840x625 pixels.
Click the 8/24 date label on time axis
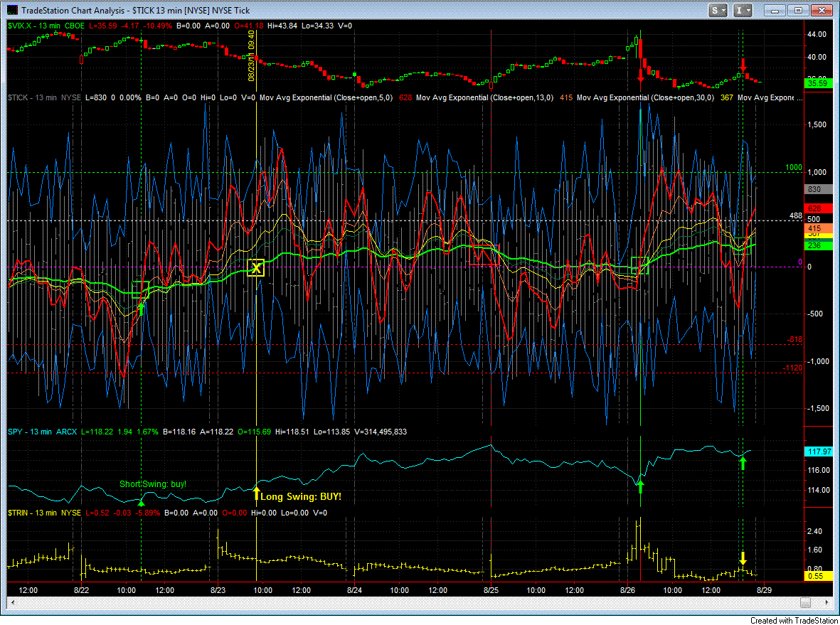click(354, 590)
